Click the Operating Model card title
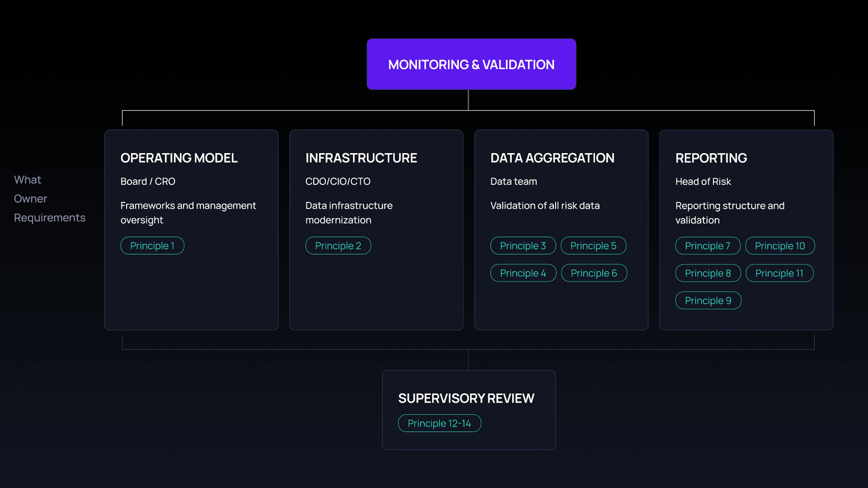Viewport: 868px width, 488px height. pyautogui.click(x=179, y=158)
